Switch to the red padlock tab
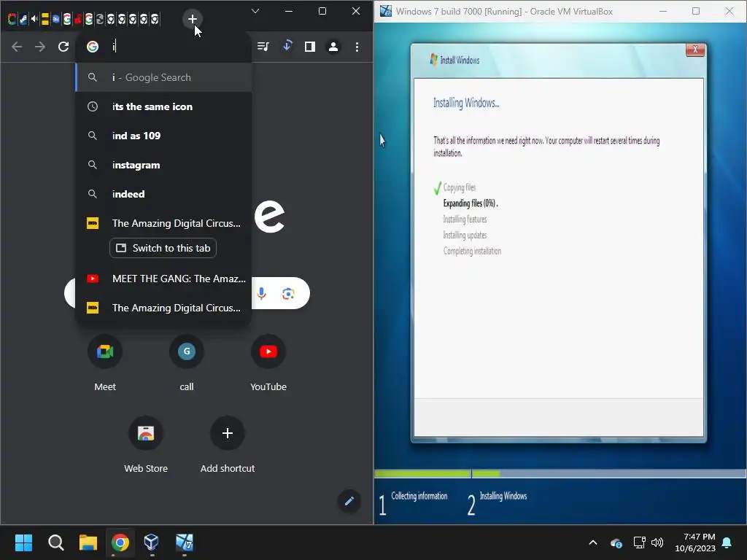This screenshot has height=560, width=747. coord(77,19)
